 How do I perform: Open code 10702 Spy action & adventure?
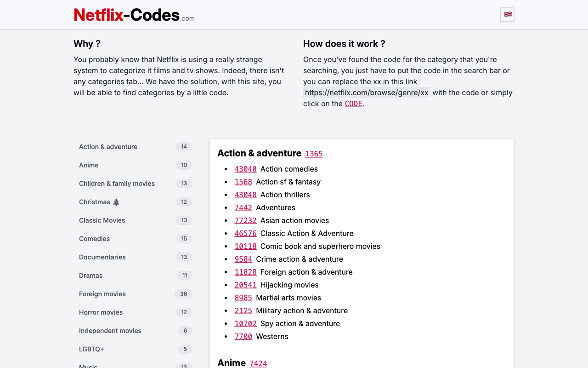[246, 324]
